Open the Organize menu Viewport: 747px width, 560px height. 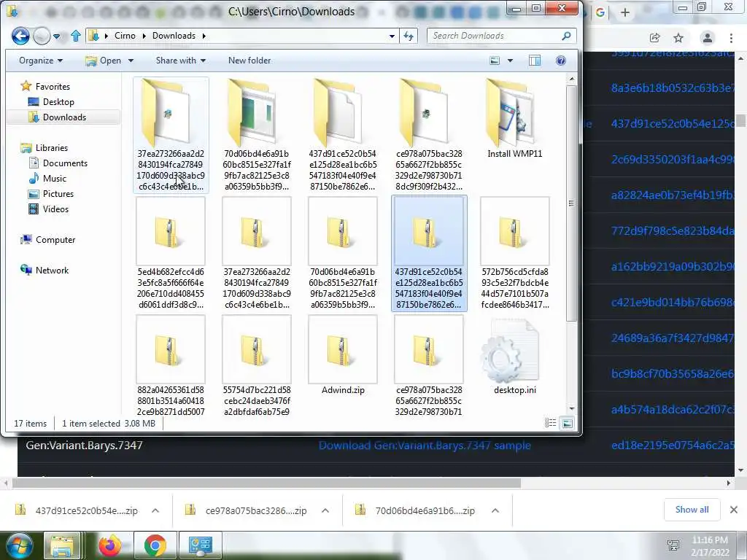pos(41,61)
